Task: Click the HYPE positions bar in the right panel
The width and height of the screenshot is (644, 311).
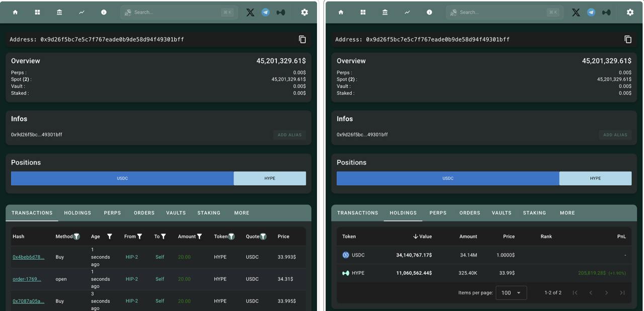Action: (x=595, y=178)
